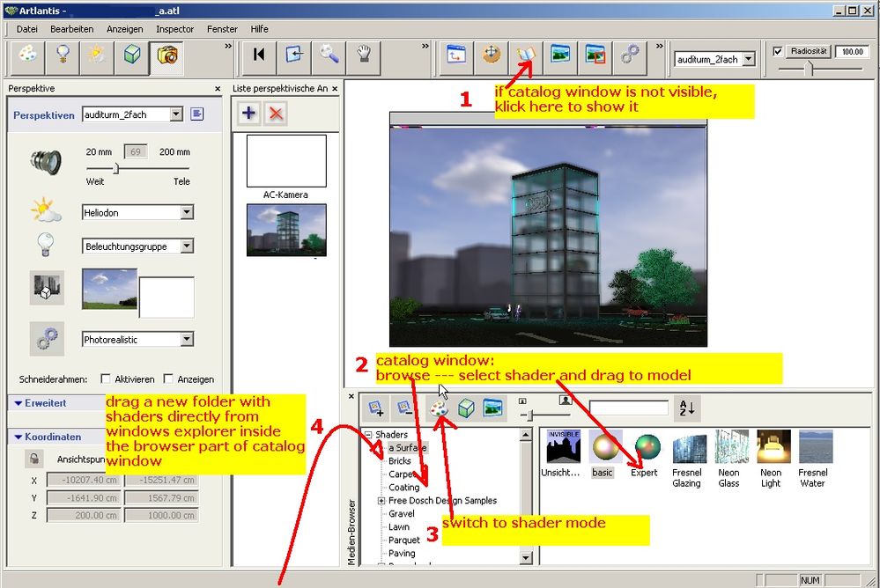Open the Inspector menu
The height and width of the screenshot is (588, 880).
[174, 29]
